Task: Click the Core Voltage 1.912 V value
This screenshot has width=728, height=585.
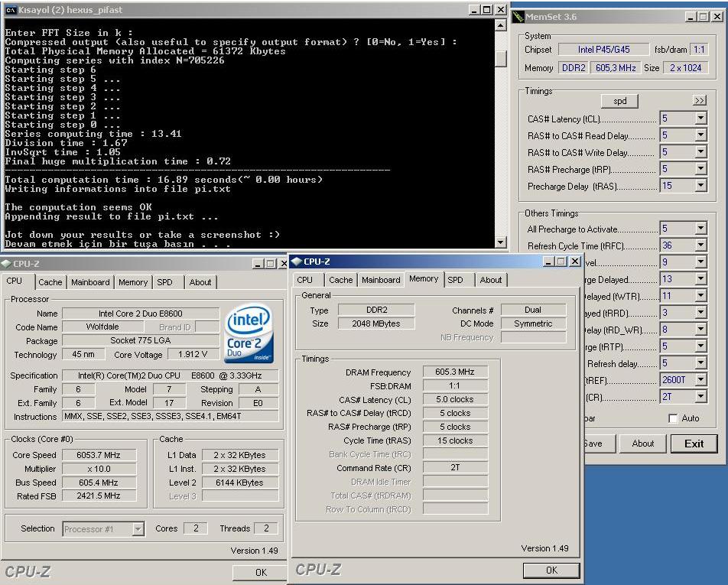Action: point(192,354)
